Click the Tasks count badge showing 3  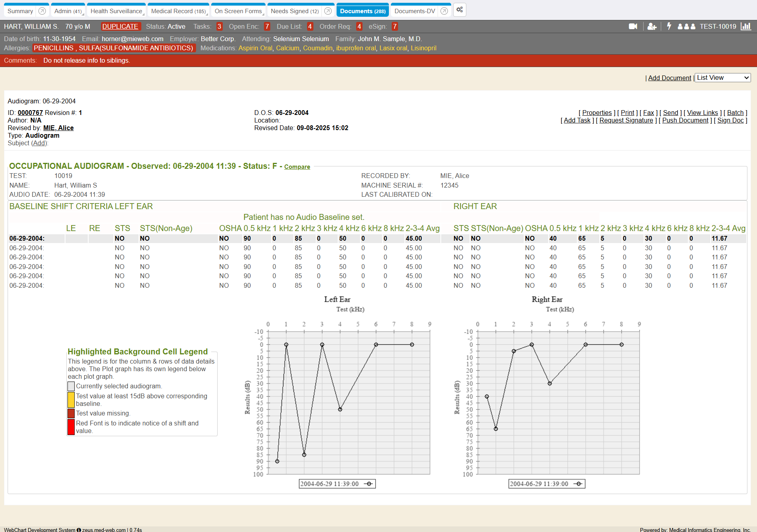(x=219, y=26)
